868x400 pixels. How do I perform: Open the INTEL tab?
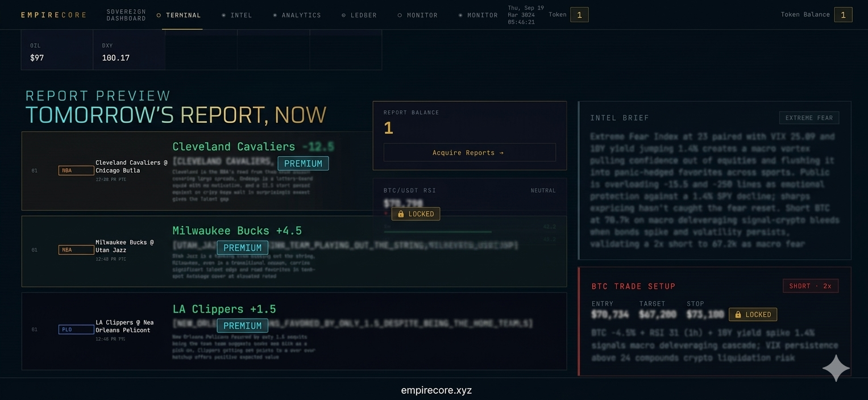pos(237,15)
